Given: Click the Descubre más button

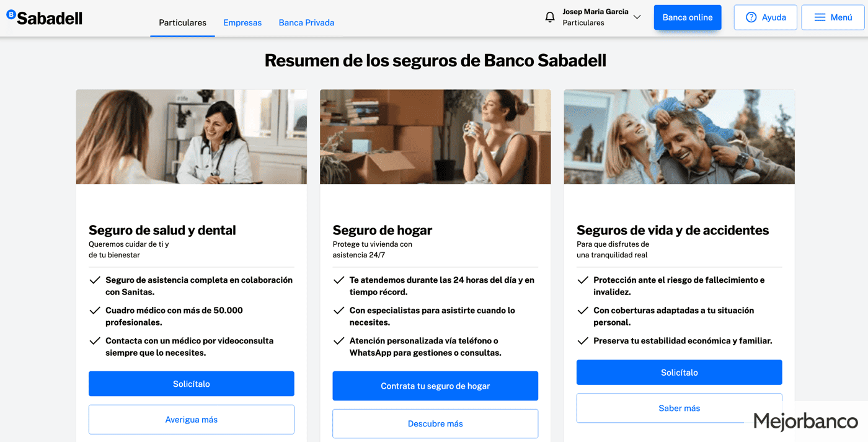Looking at the screenshot, I should pyautogui.click(x=435, y=424).
